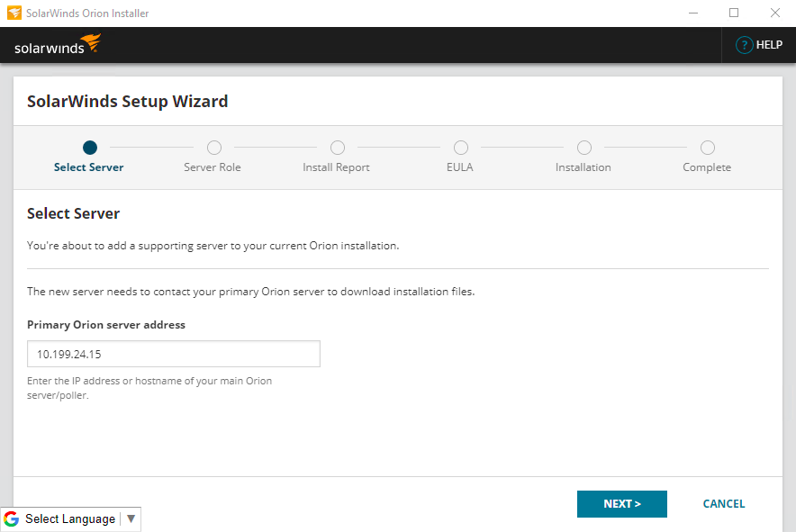Click the Google logo in language widget
Screen dimensions: 796x532
pos(11,518)
